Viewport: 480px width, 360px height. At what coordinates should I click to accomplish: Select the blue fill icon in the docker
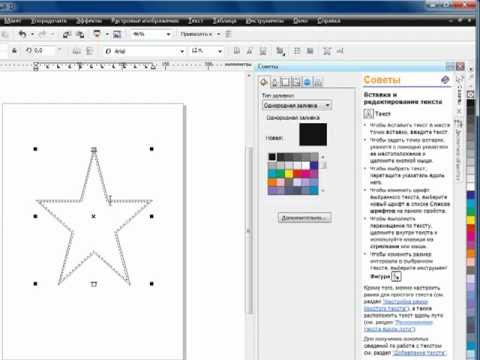tap(307, 82)
